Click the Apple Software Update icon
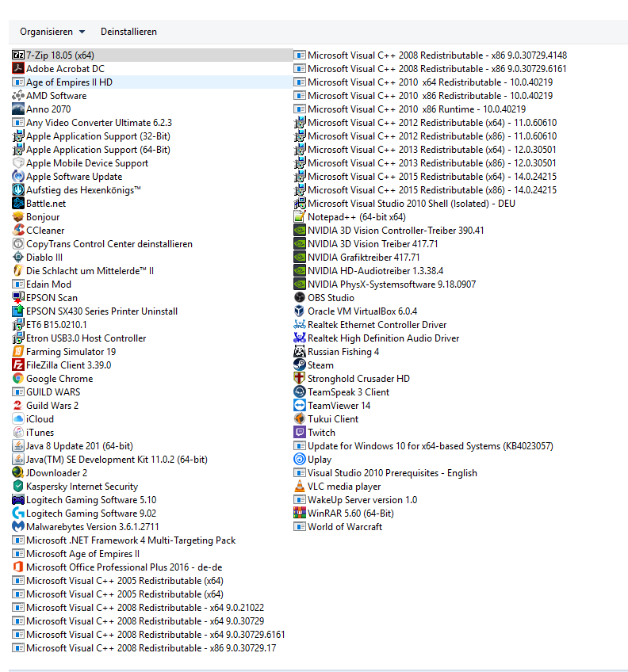The height and width of the screenshot is (672, 628). (18, 176)
